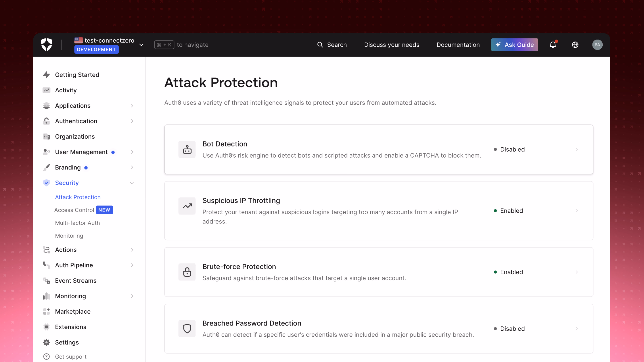644x362 pixels.
Task: Click the Security shield icon
Action: click(46, 183)
